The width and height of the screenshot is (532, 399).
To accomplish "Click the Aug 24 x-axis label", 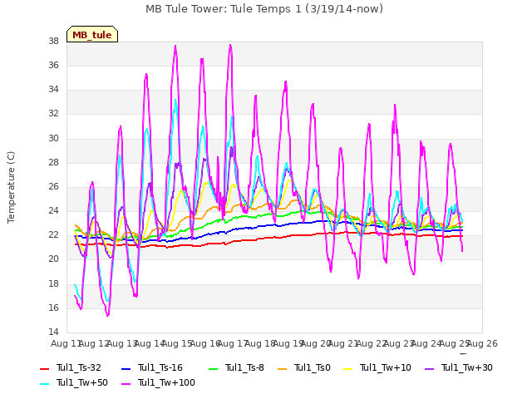I will [x=426, y=343].
